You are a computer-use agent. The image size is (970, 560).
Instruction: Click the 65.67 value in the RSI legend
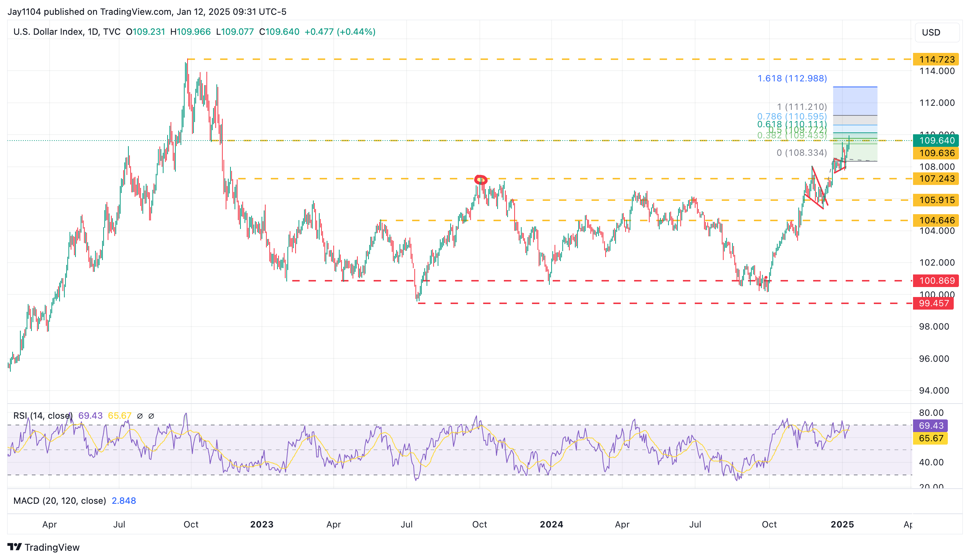(x=119, y=416)
